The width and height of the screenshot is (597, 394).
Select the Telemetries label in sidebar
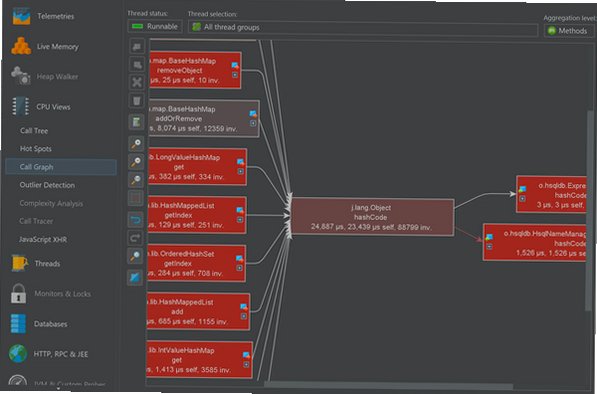click(56, 16)
